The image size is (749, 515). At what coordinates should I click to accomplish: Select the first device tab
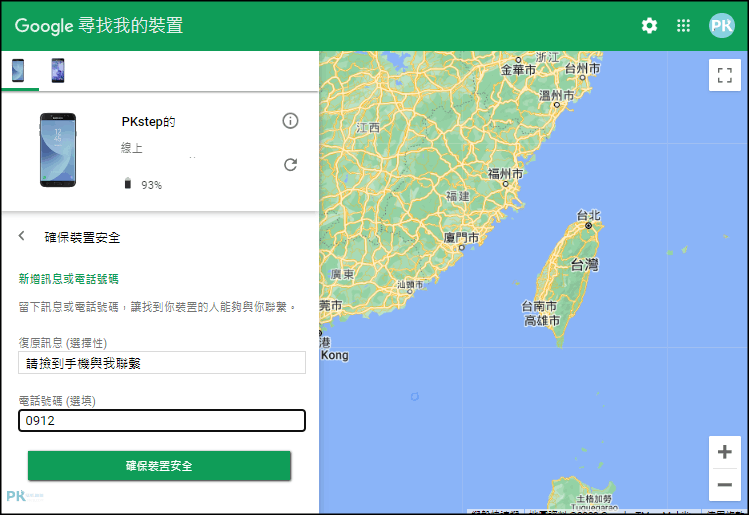pyautogui.click(x=18, y=70)
